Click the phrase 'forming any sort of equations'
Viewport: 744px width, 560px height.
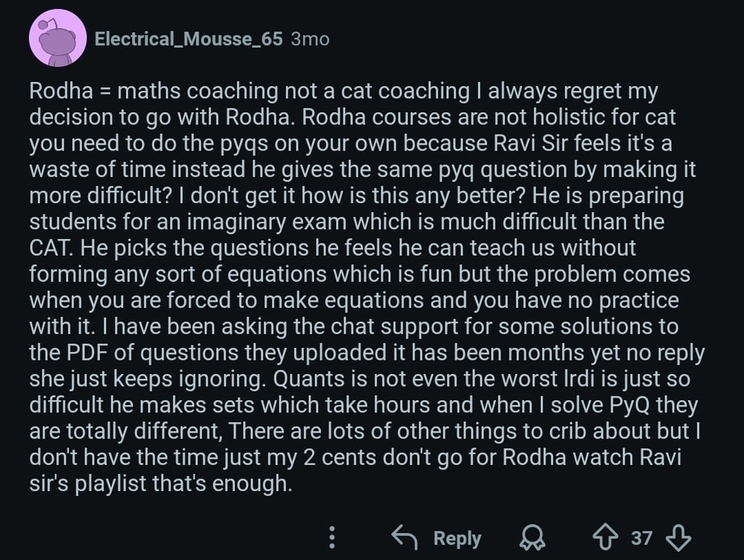tap(166, 274)
